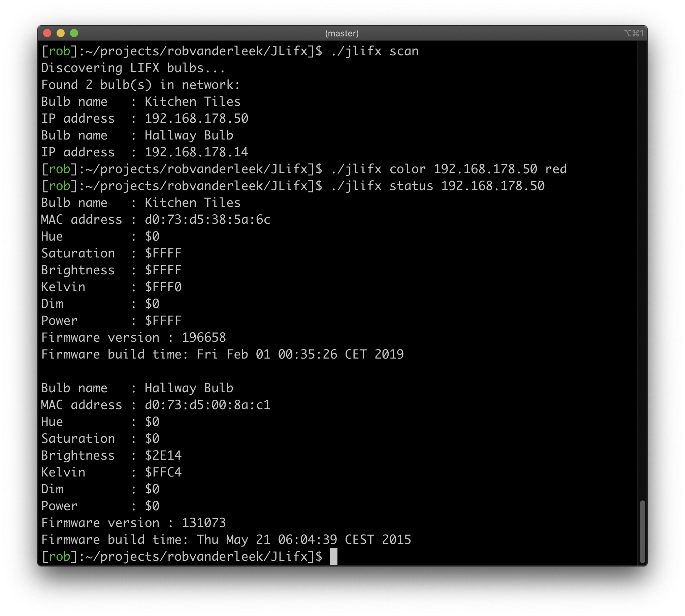Click the yellow minimize window button
685x616 pixels.
coord(61,33)
